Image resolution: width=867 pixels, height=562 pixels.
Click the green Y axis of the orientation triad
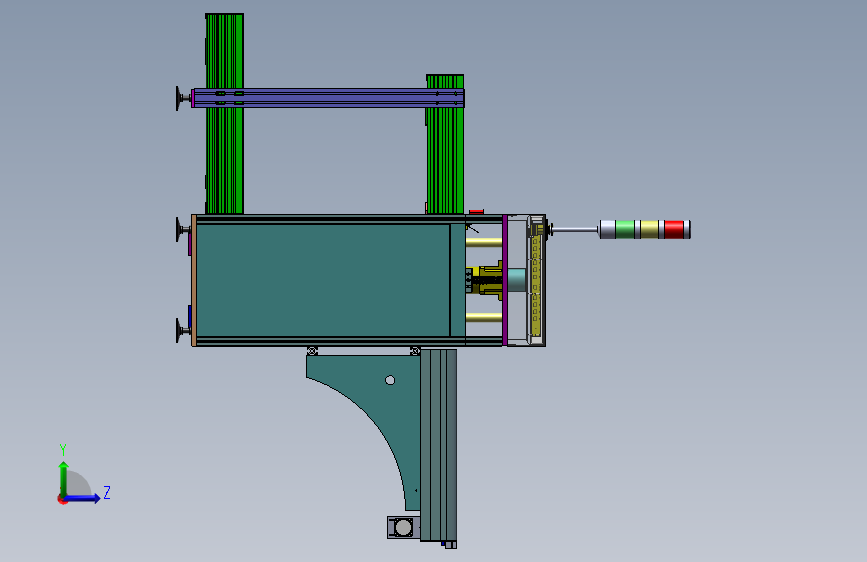click(x=64, y=478)
